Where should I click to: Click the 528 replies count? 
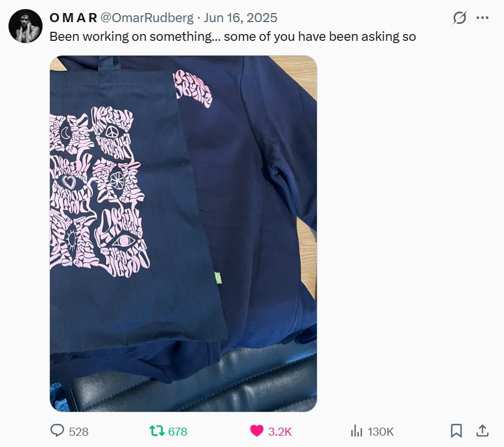point(79,432)
